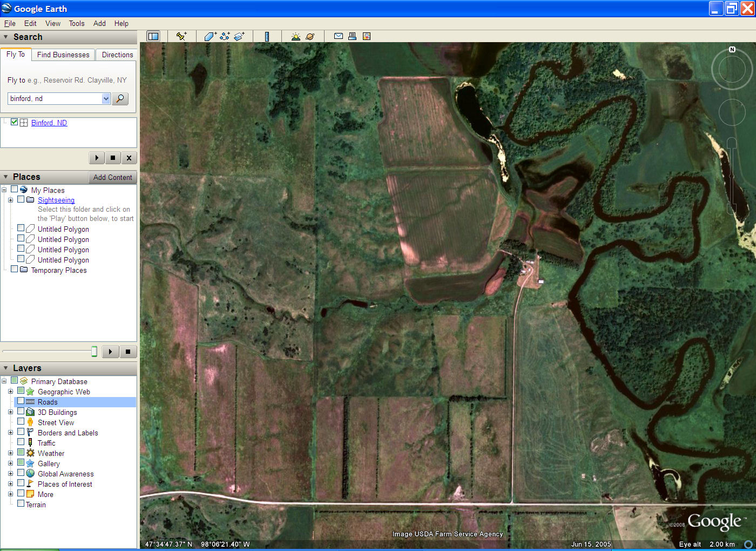Click the Fly To search input field
The width and height of the screenshot is (756, 551).
click(x=55, y=98)
